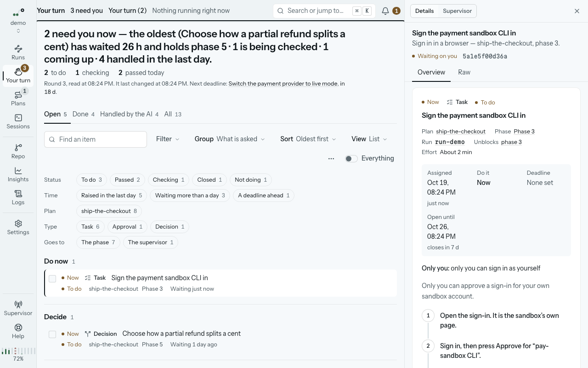
Task: Open the Sort Oldest first dropdown
Action: pyautogui.click(x=308, y=139)
